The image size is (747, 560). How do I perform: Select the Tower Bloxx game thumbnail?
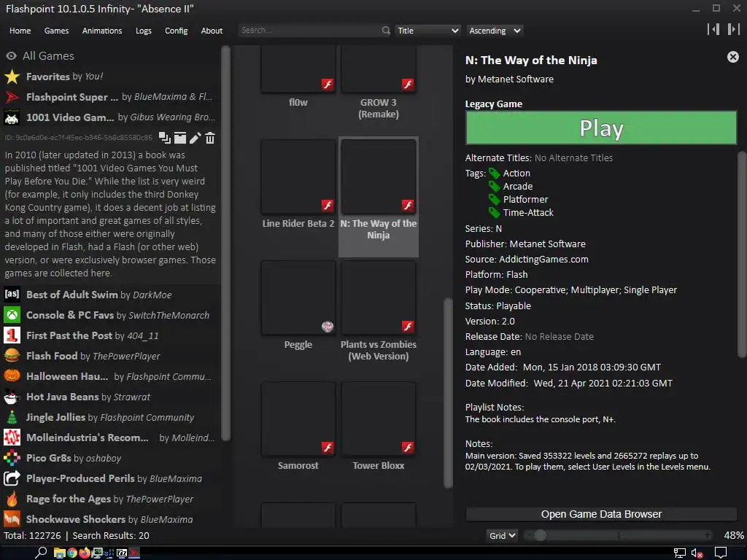tap(379, 419)
